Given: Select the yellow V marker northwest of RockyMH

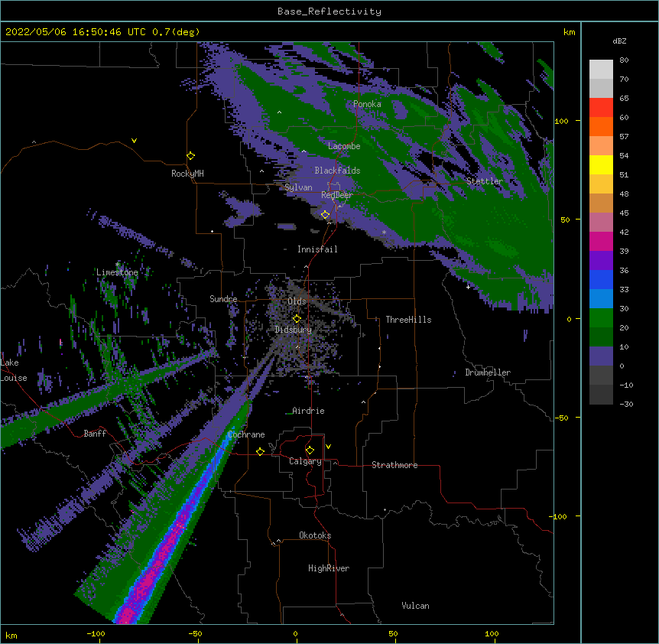Looking at the screenshot, I should click(134, 141).
